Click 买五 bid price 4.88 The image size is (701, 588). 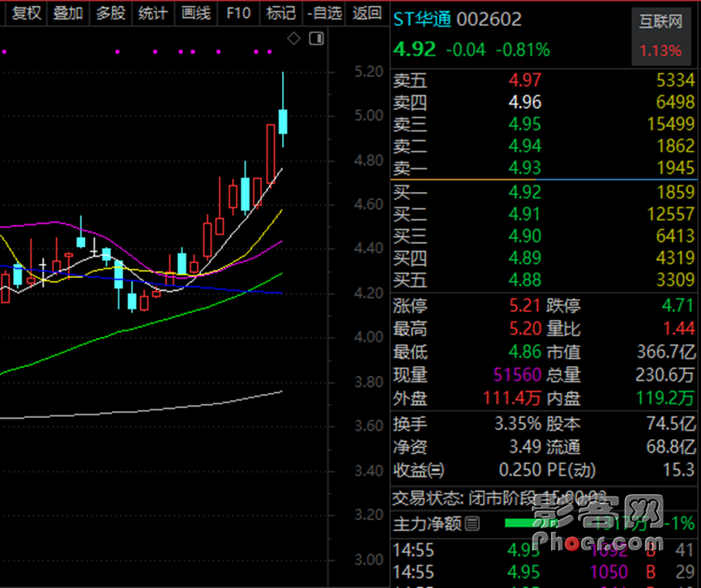coord(525,280)
